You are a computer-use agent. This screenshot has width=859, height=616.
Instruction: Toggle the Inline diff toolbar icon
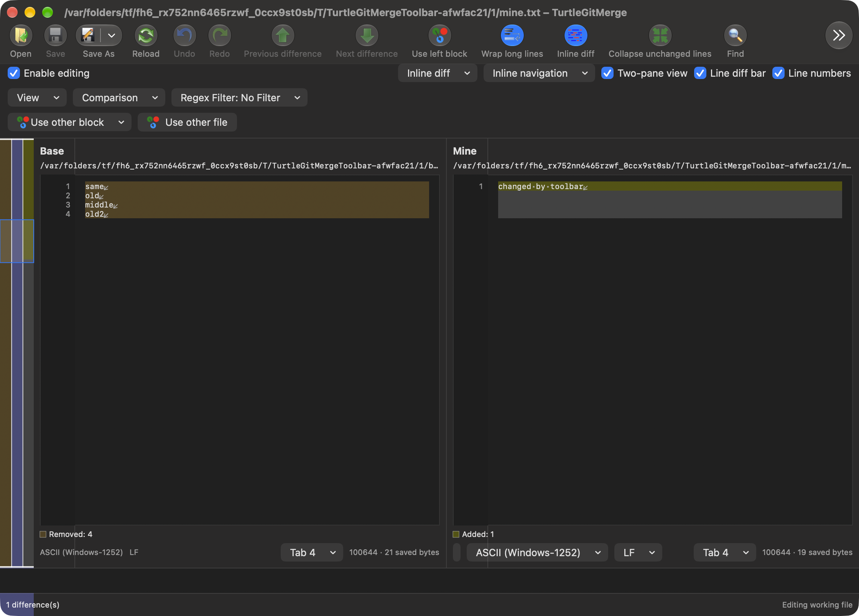(x=576, y=35)
